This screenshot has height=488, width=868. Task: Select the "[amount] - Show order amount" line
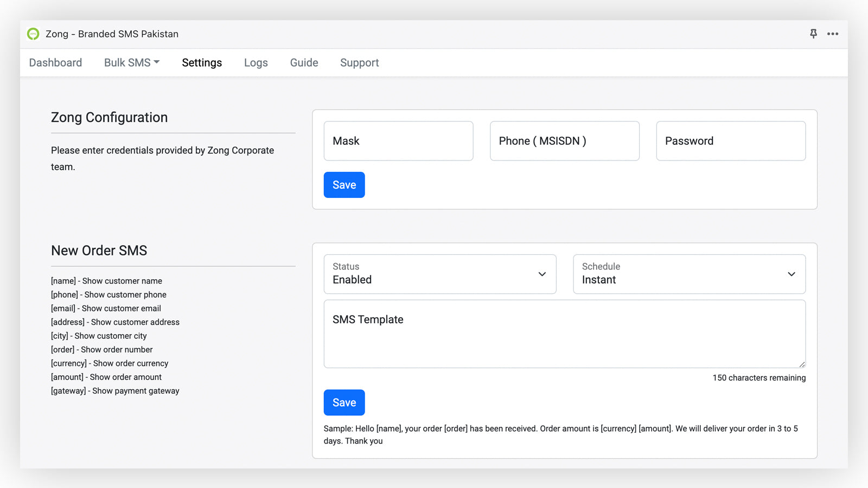coord(106,377)
